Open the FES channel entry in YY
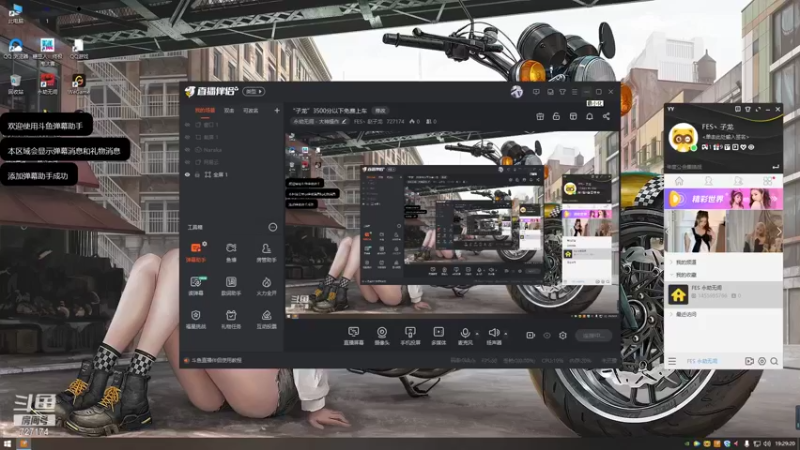 pyautogui.click(x=723, y=294)
